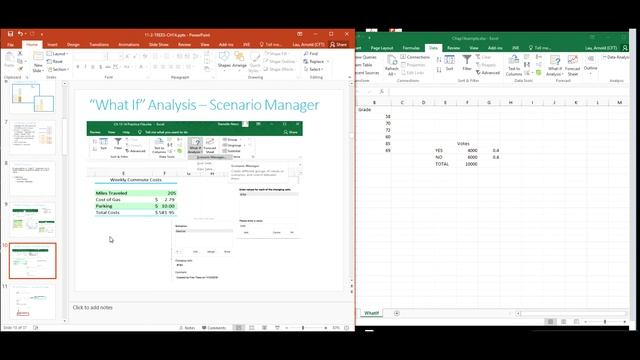Use Format Painter in PowerPoint
The width and height of the screenshot is (640, 360).
20,69
